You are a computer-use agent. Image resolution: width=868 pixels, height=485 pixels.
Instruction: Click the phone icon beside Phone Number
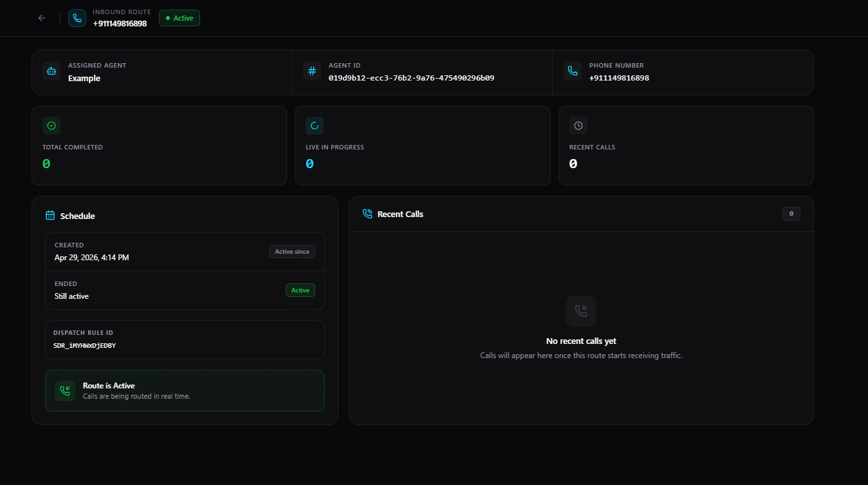click(x=573, y=71)
